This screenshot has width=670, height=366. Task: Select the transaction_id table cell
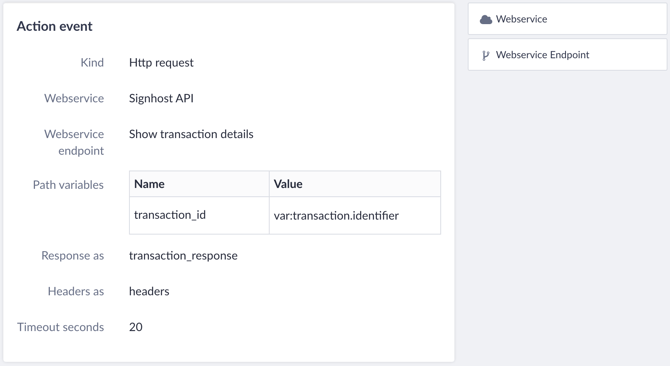pos(199,215)
